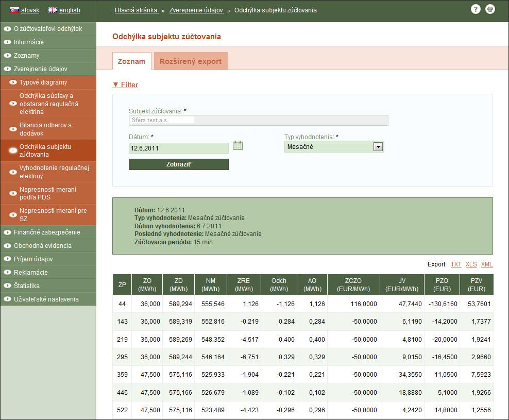The width and height of the screenshot is (509, 420).
Task: Open the Zoznamy menu item
Action: coord(48,56)
